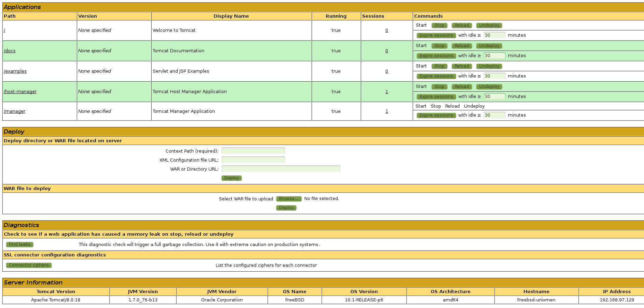The image size is (644, 308).
Task: List Connector ciphers
Action: tap(29, 265)
